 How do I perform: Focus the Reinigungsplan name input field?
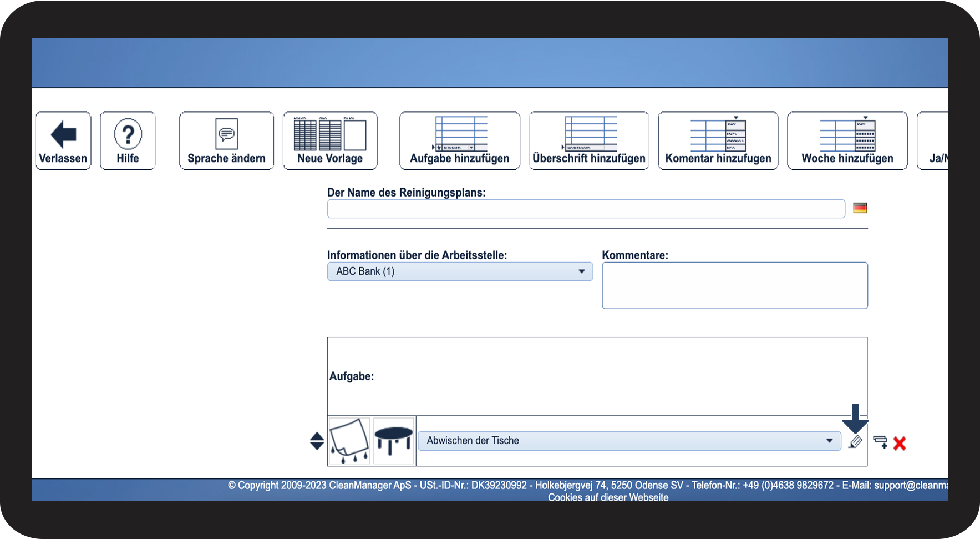pyautogui.click(x=586, y=209)
